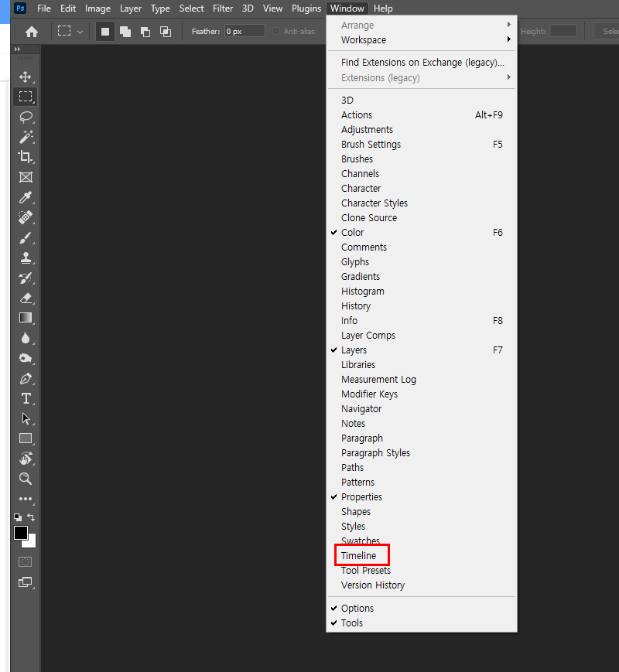Select the Lasso tool

click(x=26, y=117)
